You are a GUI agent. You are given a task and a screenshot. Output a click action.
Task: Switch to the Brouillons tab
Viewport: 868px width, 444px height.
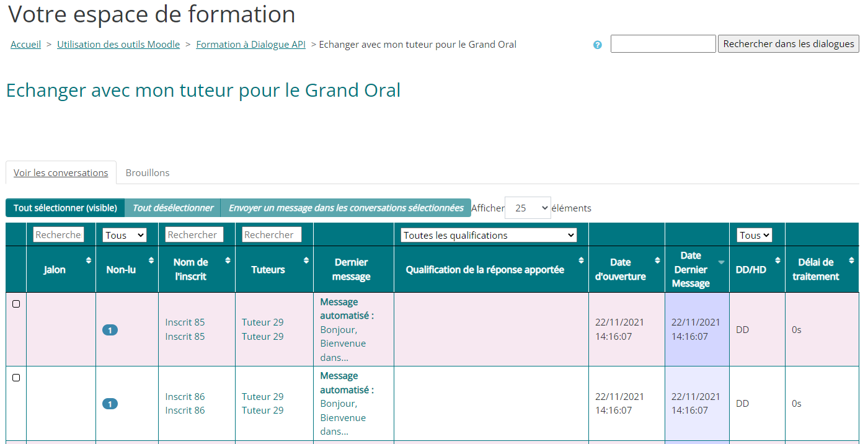[148, 172]
